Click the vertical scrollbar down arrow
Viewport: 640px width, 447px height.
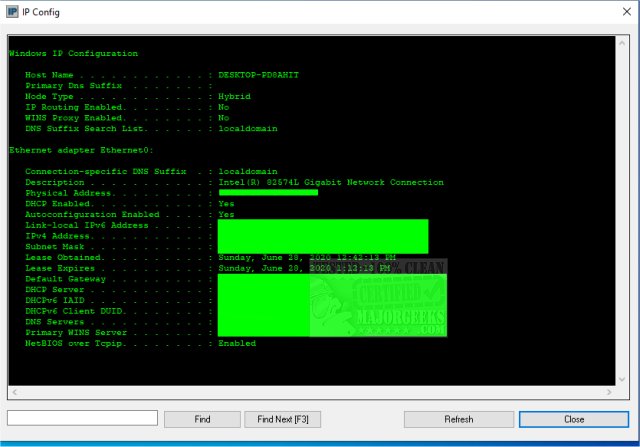coord(622,379)
